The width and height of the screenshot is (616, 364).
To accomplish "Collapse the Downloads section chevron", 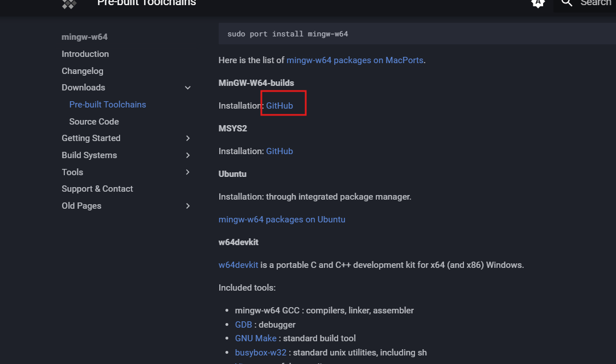I will [x=188, y=88].
